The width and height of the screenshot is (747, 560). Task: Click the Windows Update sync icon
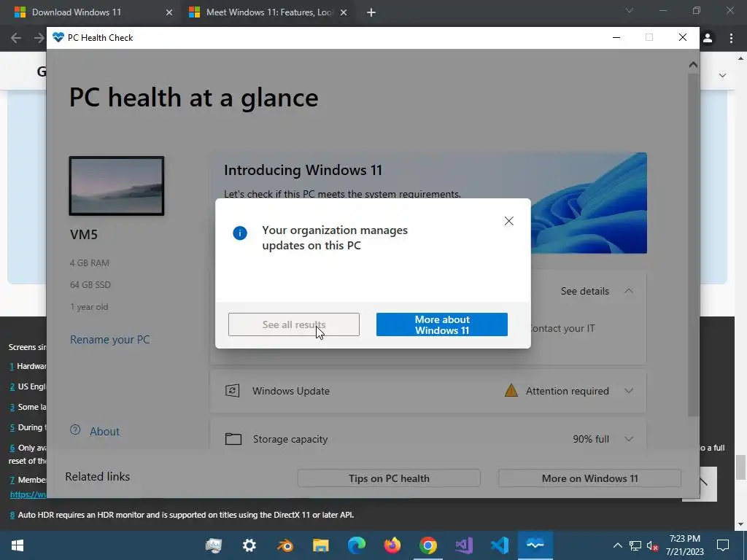(233, 391)
